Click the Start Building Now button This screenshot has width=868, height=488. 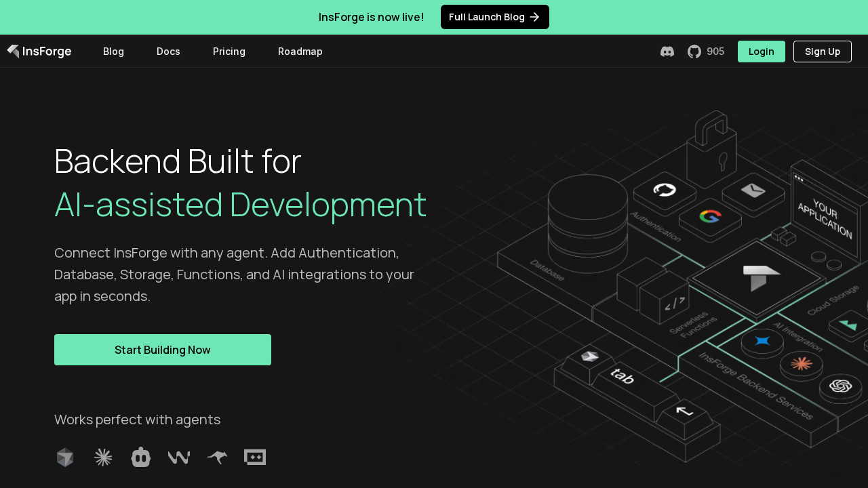coord(162,350)
